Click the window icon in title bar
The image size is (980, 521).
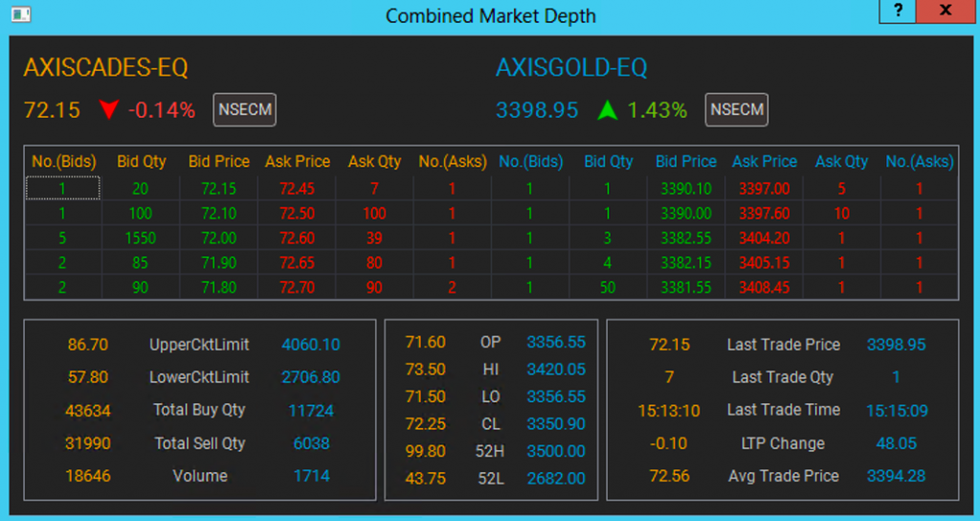pyautogui.click(x=21, y=14)
